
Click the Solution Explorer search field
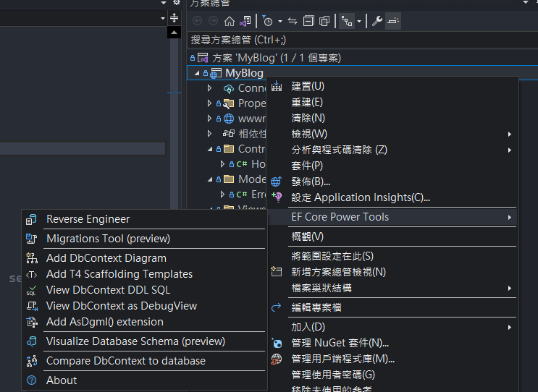coord(363,40)
